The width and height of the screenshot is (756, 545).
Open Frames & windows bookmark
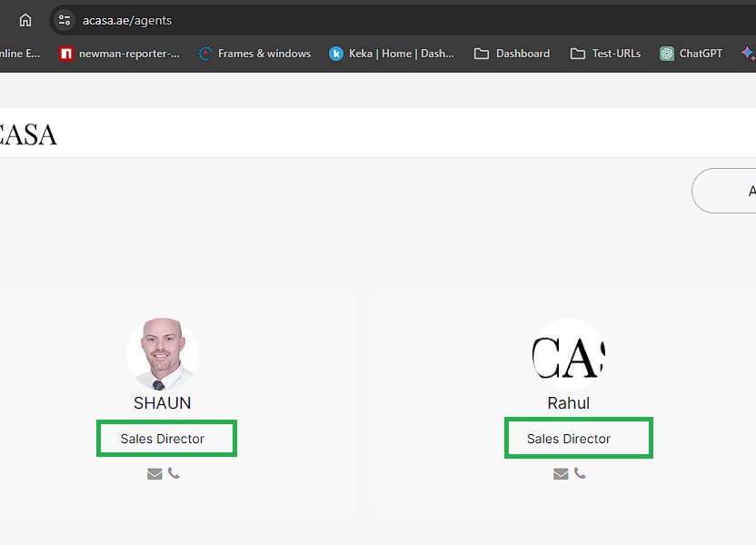[254, 54]
